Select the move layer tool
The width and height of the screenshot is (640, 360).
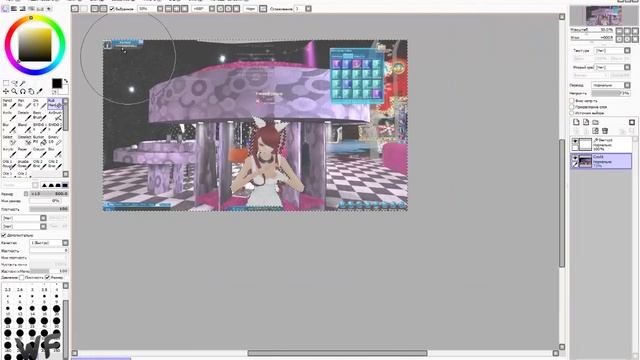pos(6,91)
